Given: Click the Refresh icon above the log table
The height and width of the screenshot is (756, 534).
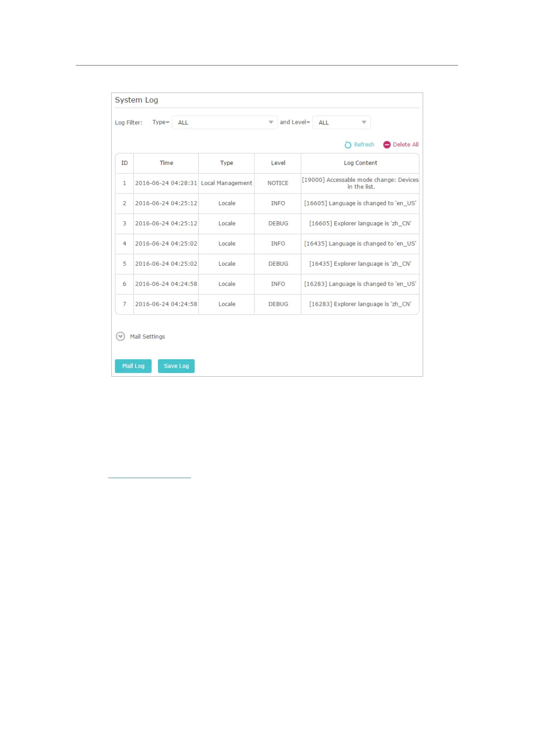Looking at the screenshot, I should (x=348, y=145).
